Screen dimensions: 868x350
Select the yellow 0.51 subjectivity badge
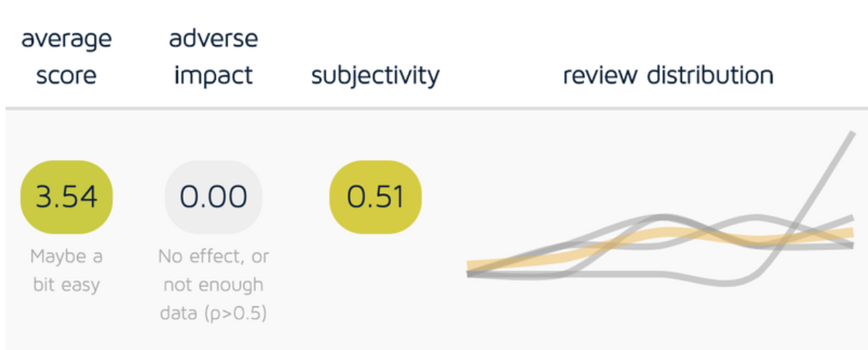(375, 197)
